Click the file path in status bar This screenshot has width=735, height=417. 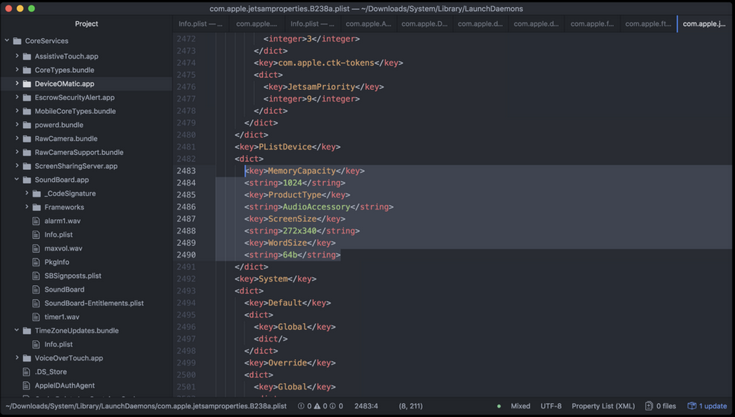click(x=146, y=406)
